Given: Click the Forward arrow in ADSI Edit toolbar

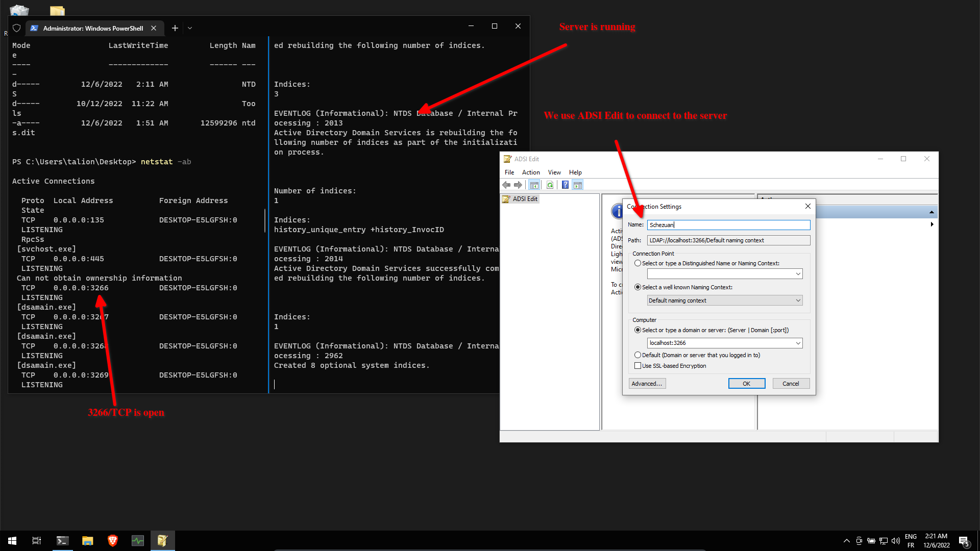Looking at the screenshot, I should (x=518, y=185).
